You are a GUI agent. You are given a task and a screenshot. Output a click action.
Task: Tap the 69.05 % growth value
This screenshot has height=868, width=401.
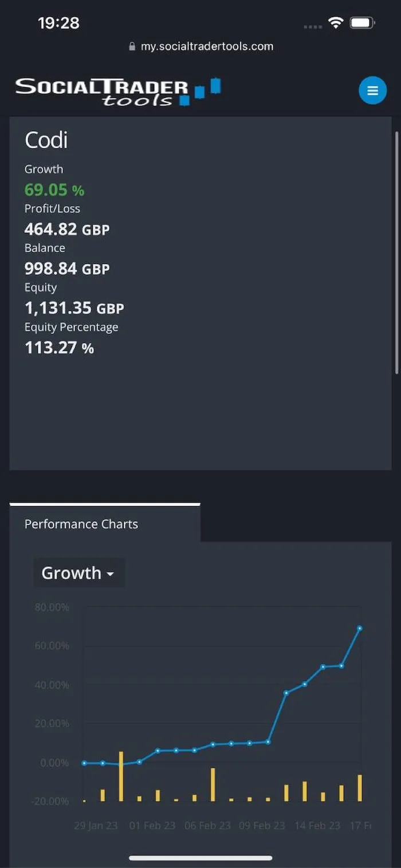(x=54, y=190)
